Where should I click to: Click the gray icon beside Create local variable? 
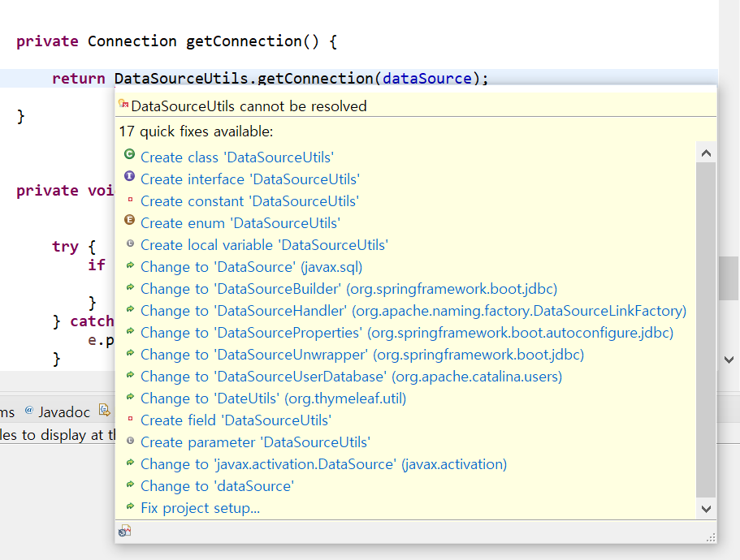130,243
